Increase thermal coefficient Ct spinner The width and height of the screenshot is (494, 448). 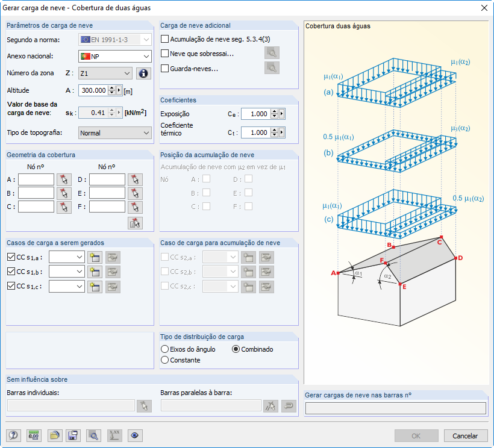pyautogui.click(x=275, y=130)
